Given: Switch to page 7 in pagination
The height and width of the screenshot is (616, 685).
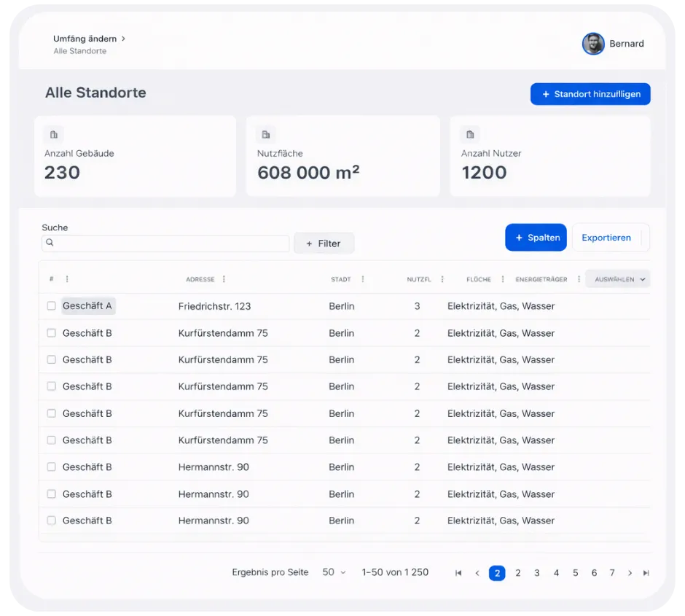Looking at the screenshot, I should click(x=612, y=573).
